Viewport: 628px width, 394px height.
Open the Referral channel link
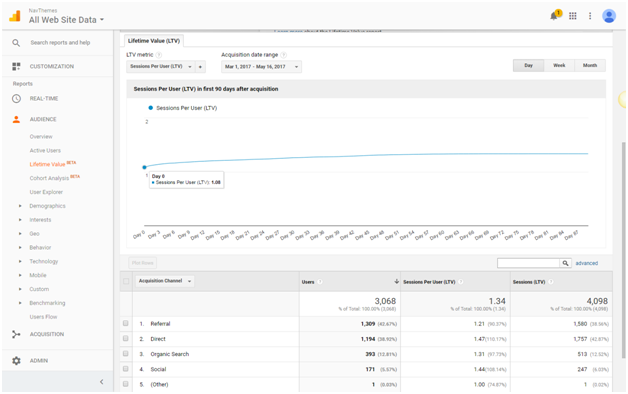[160, 324]
